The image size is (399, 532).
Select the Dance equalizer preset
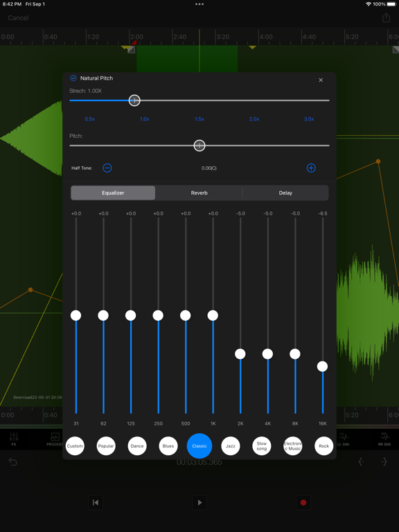click(x=137, y=446)
